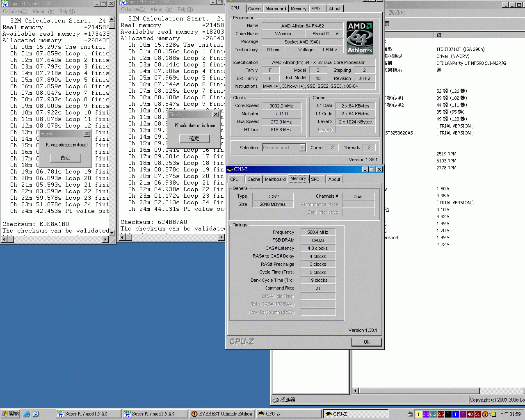Activate EVEREST Ultimate Edition taskbar button

click(x=222, y=414)
